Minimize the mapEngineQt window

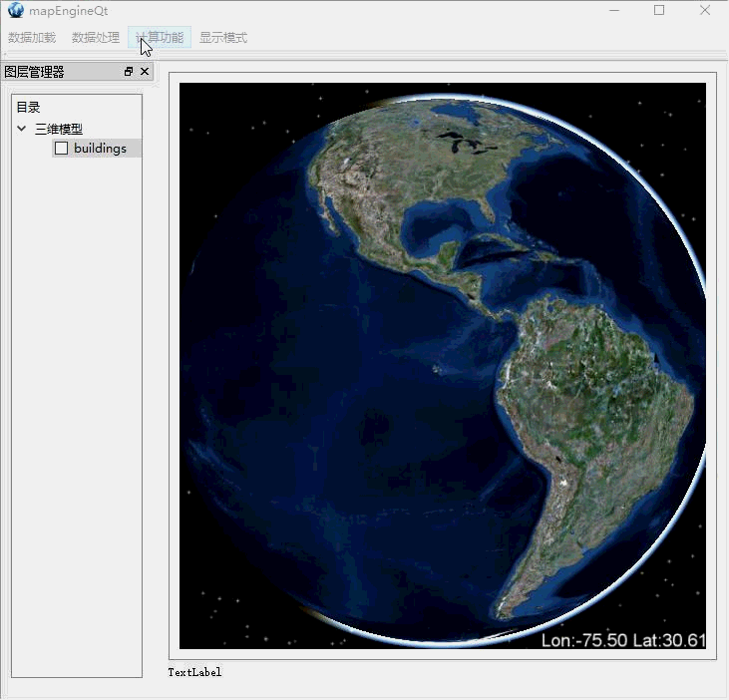coord(614,10)
